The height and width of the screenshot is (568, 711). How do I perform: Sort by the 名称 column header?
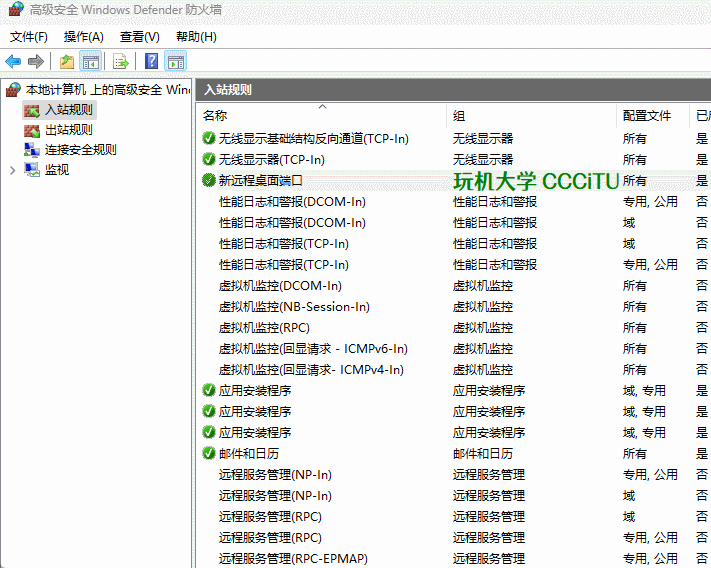[216, 116]
